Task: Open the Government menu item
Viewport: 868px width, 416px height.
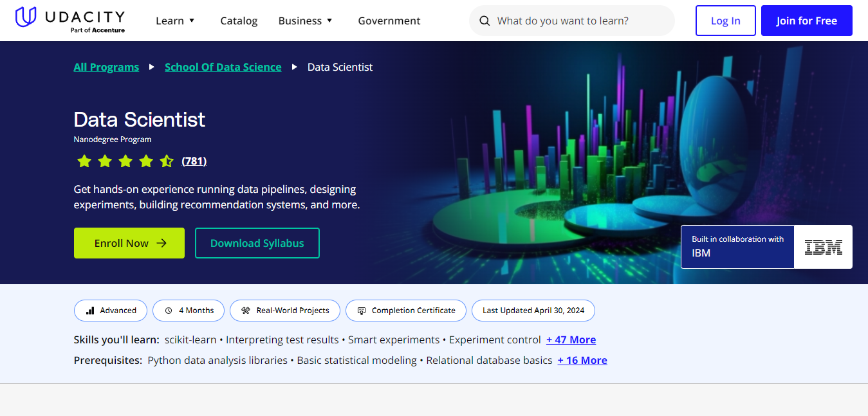Action: 389,21
